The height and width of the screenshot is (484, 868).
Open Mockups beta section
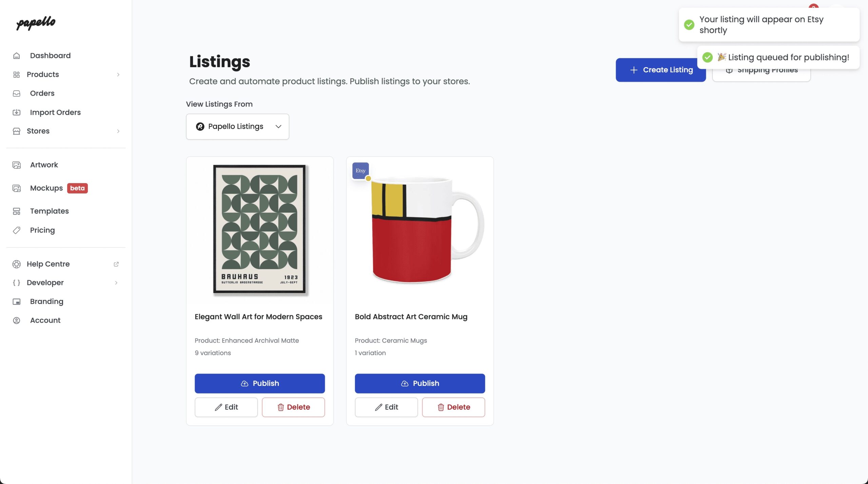46,188
